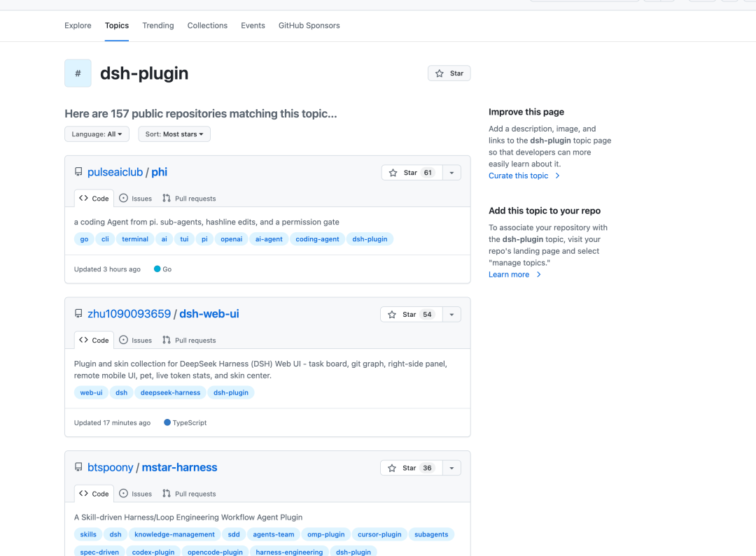Open GitHub Sponsors tab
756x556 pixels.
(x=309, y=26)
